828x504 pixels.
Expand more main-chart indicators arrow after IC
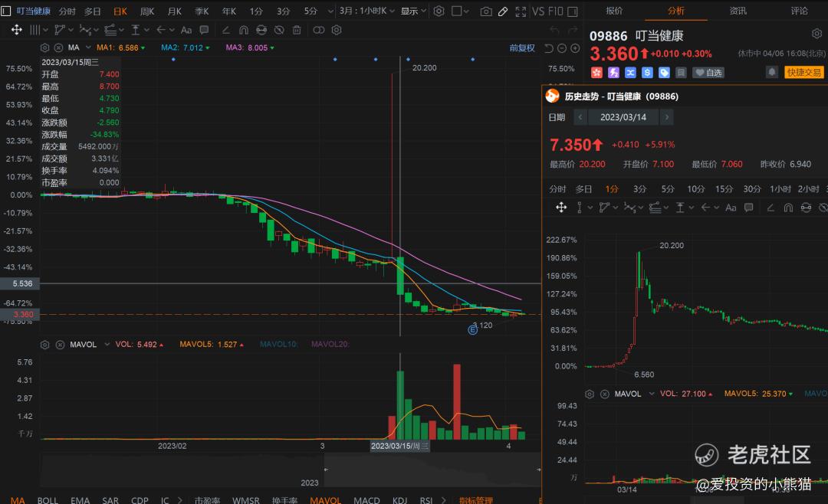(x=179, y=499)
